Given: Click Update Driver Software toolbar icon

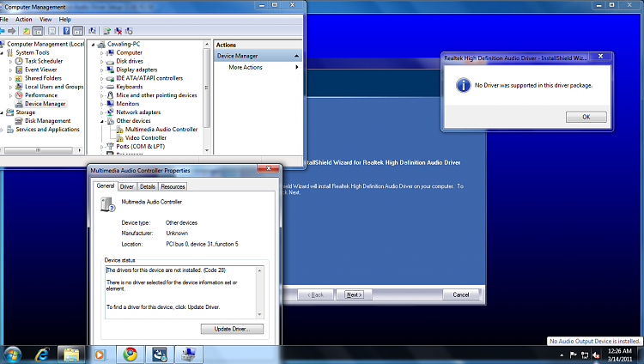Looking at the screenshot, I should tap(106, 31).
